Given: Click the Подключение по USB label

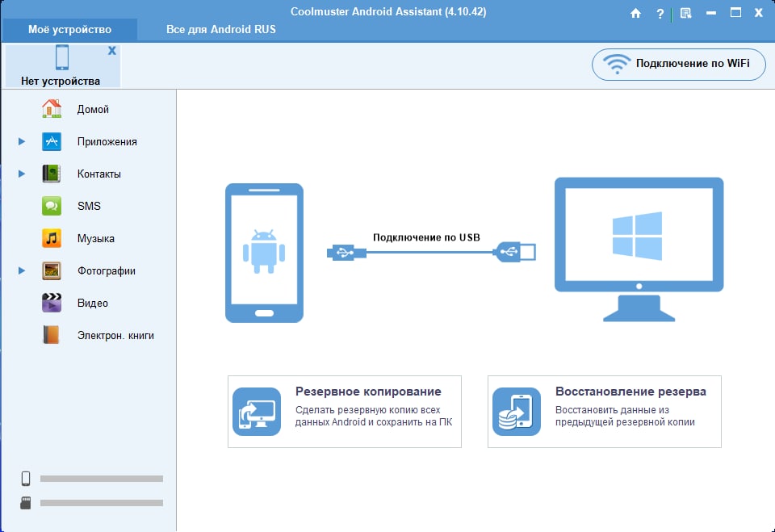Looking at the screenshot, I should pos(426,237).
